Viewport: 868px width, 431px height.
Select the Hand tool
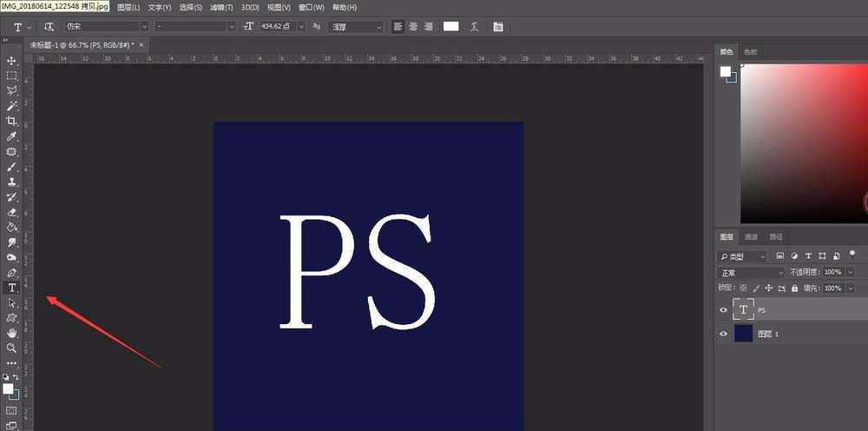(12, 333)
